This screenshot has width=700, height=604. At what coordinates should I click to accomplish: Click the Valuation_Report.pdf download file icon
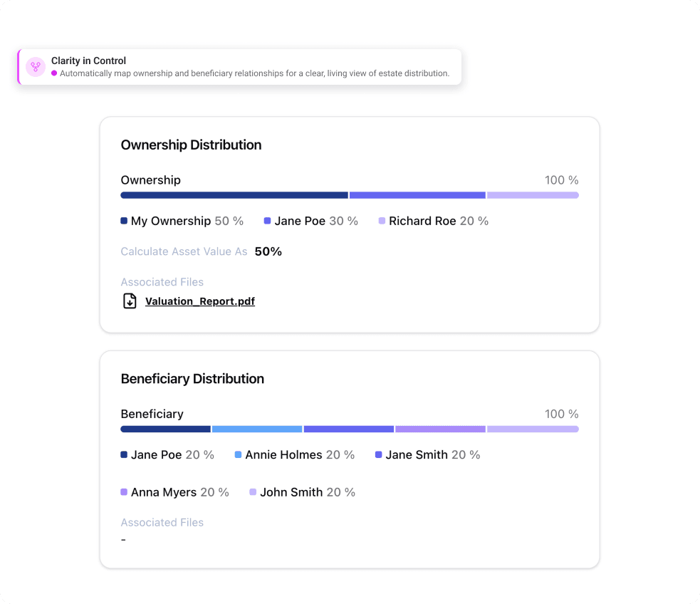[x=130, y=301]
